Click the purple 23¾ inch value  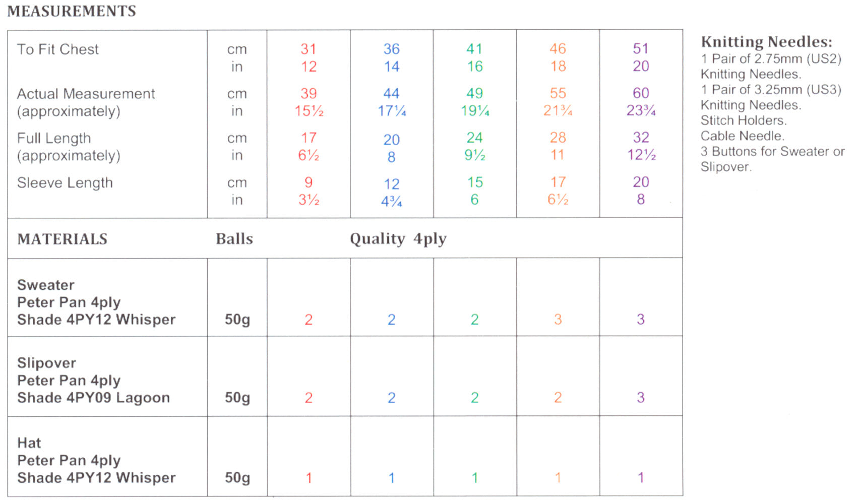point(641,110)
